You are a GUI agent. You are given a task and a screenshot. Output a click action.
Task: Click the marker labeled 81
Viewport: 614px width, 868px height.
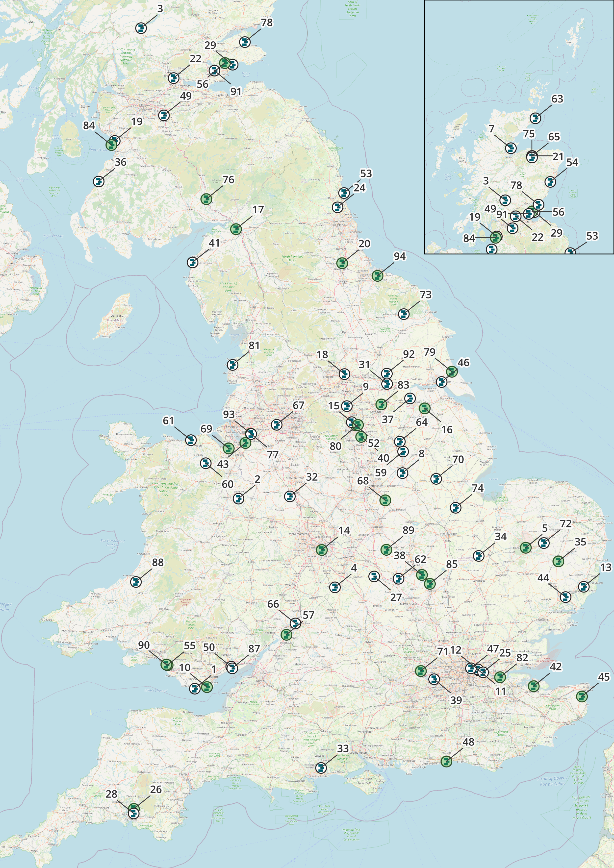tap(232, 365)
